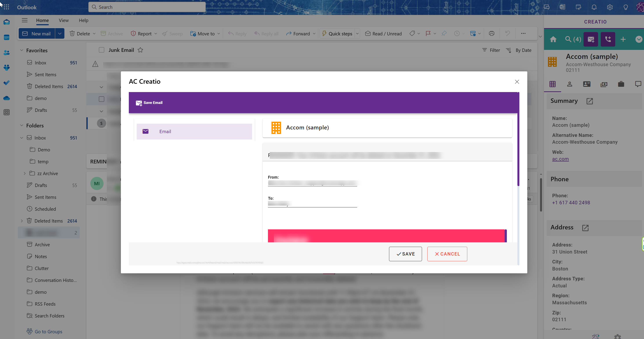Open the Outlook app launcher grid

[7, 7]
